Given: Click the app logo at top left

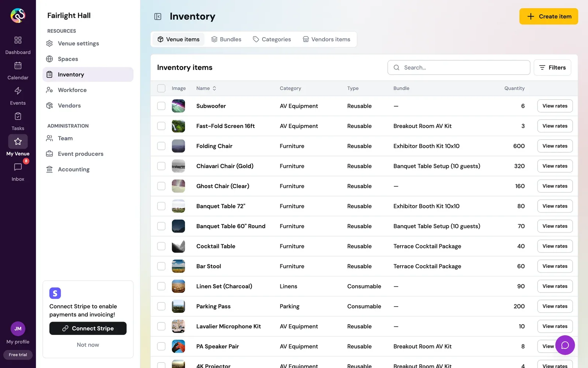Looking at the screenshot, I should point(18,15).
